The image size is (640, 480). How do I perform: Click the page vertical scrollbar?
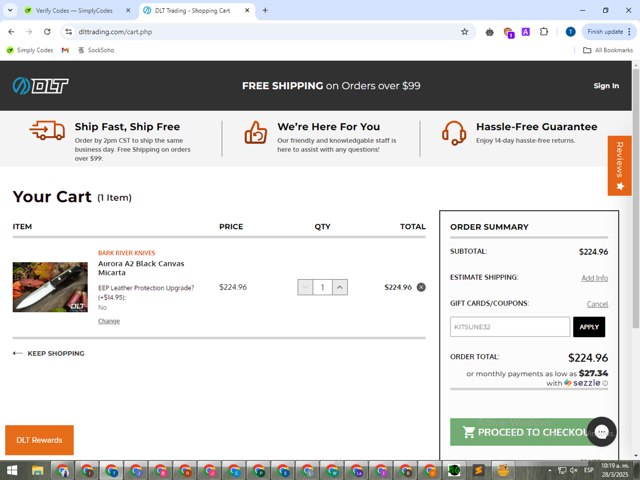pos(636,198)
